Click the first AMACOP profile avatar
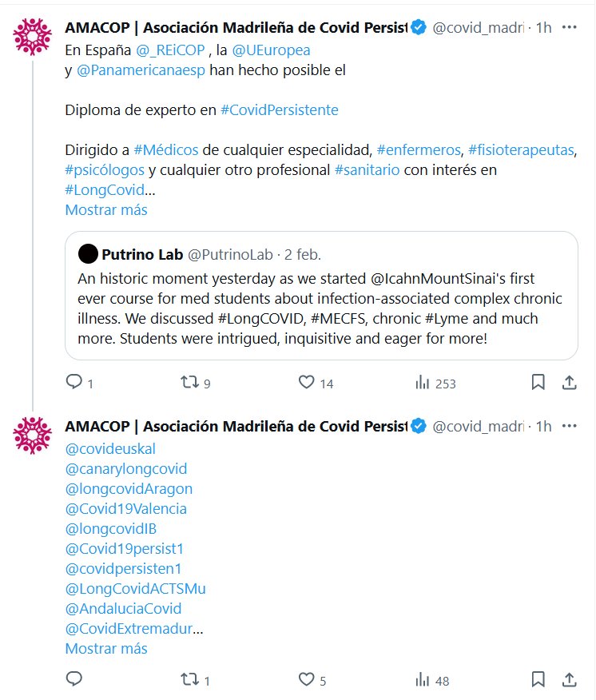The width and height of the screenshot is (596, 700). (x=33, y=34)
